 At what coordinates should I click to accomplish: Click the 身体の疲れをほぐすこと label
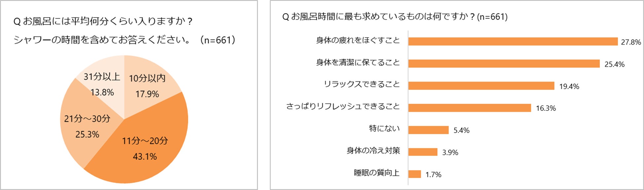coord(358,40)
